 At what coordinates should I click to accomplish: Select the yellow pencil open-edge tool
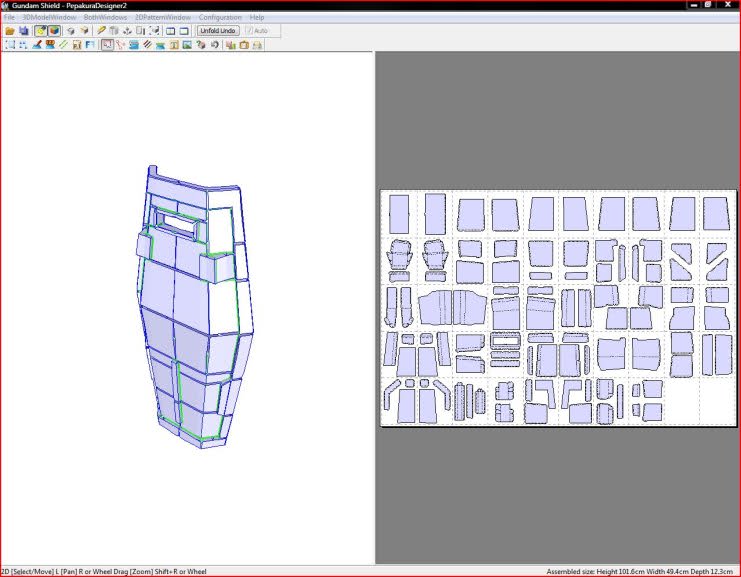(x=101, y=31)
